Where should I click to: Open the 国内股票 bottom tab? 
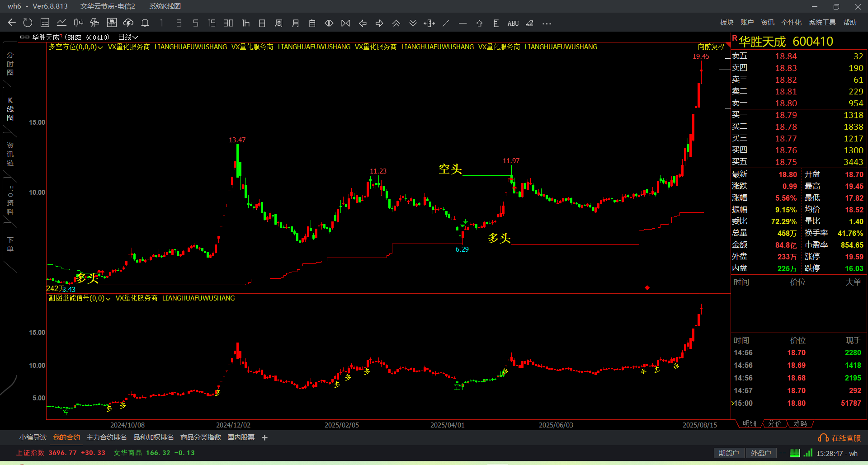pos(241,437)
